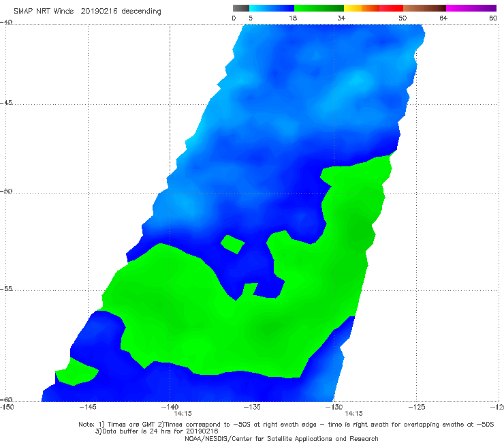Click the detached green patch at the swath's lower-left edge
The image size is (504, 443).
click(76, 373)
